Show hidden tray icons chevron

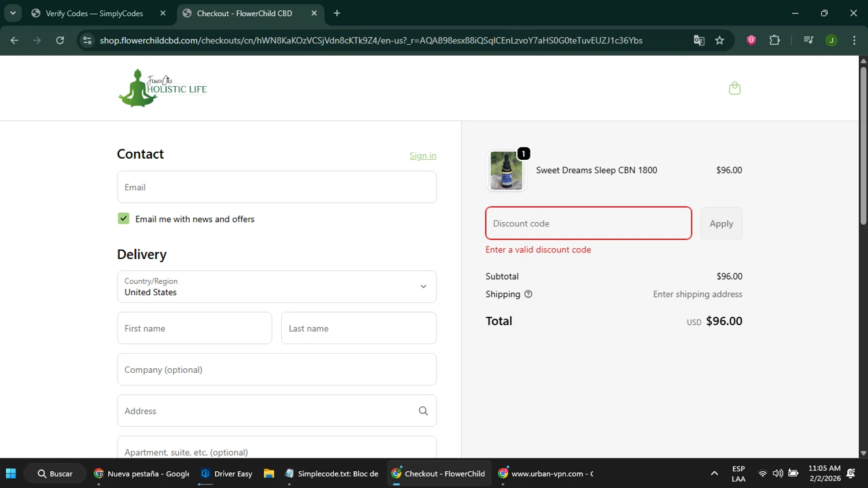click(714, 474)
